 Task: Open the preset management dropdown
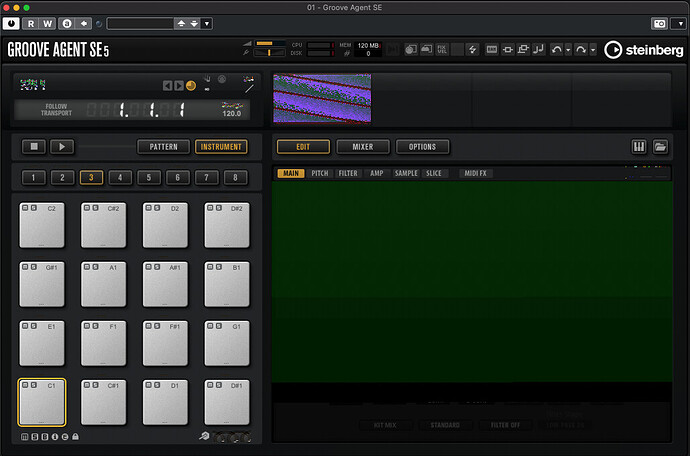(x=207, y=23)
